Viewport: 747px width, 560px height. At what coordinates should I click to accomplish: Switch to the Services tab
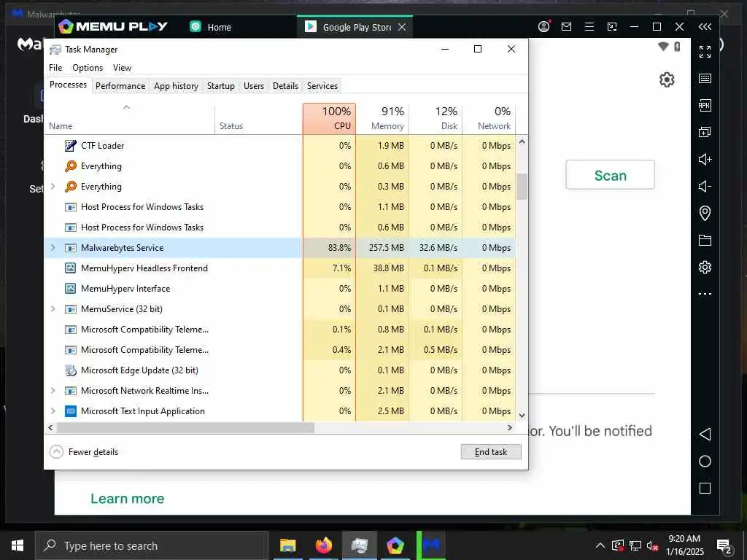click(x=322, y=86)
